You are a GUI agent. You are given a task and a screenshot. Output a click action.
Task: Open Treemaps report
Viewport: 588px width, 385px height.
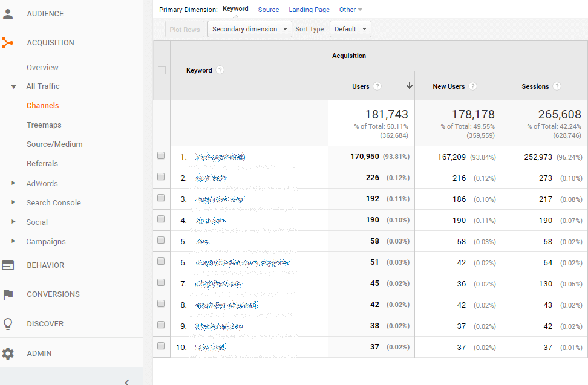coord(44,125)
